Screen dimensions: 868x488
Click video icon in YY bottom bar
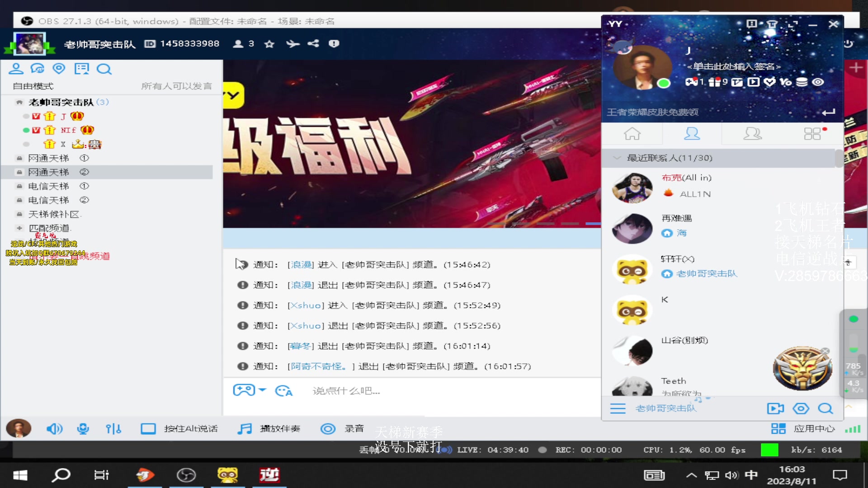point(775,408)
